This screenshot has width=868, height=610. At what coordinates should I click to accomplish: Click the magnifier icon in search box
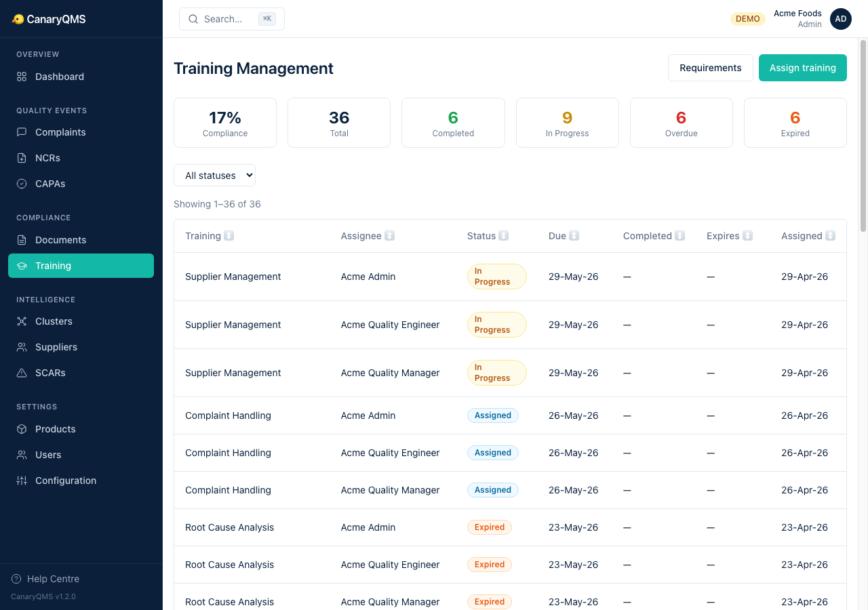click(193, 19)
